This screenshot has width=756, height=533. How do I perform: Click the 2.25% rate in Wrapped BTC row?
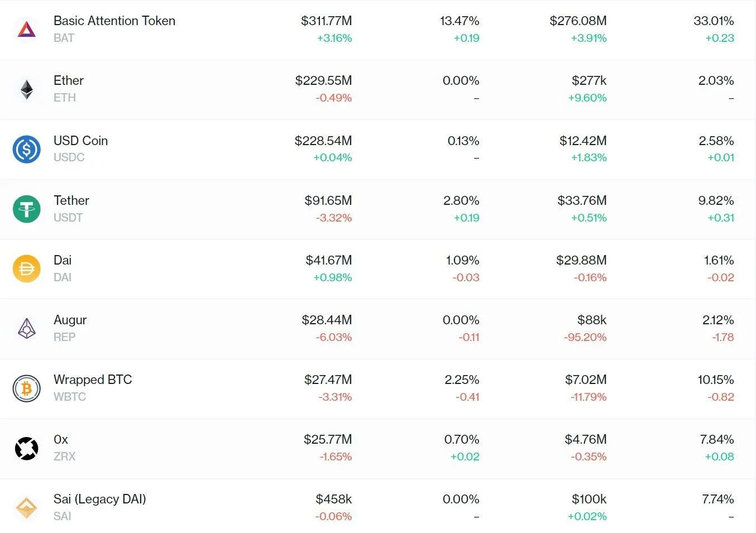tap(462, 380)
